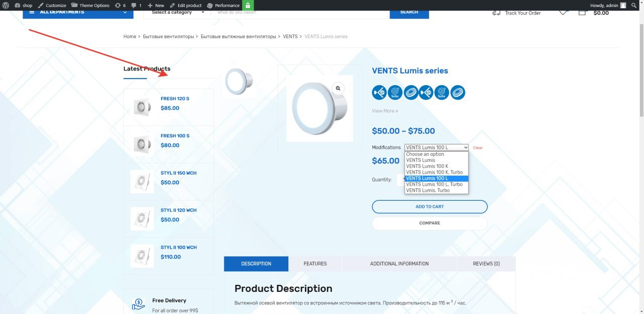This screenshot has height=314, width=644.
Task: Open the STYL II 100 WCH title
Action: pos(179,248)
